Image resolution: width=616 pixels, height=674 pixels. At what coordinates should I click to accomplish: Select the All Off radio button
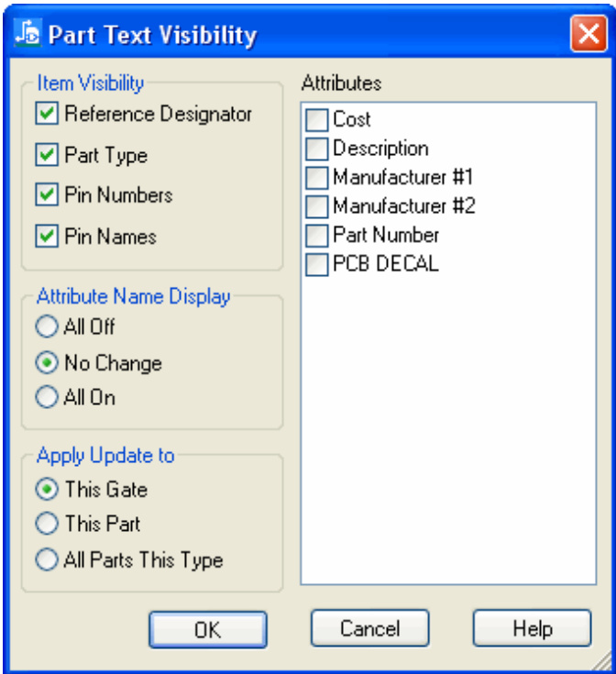click(x=47, y=326)
